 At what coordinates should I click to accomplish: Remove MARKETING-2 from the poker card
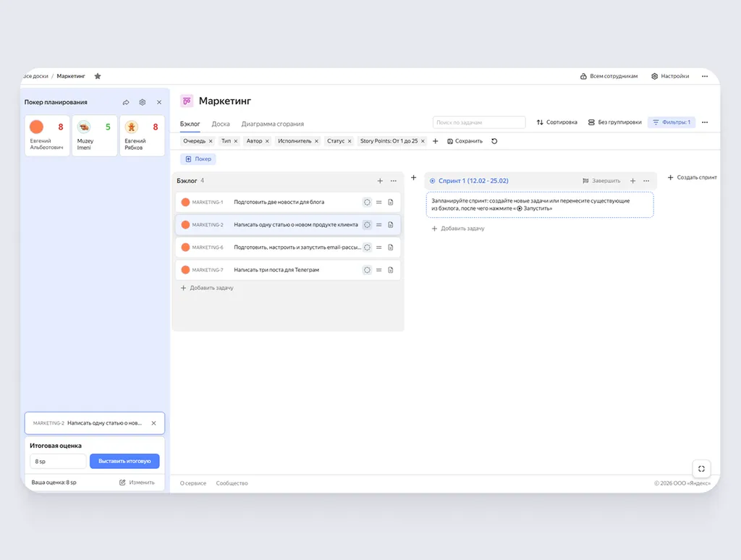pos(153,423)
